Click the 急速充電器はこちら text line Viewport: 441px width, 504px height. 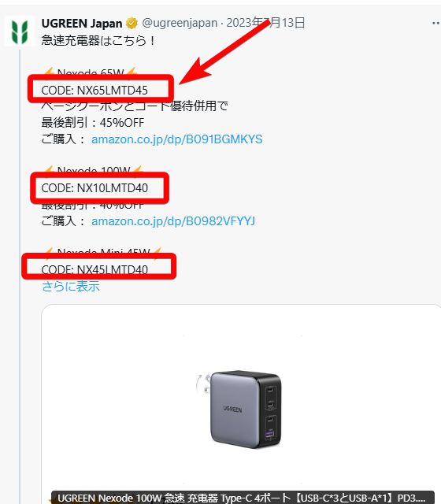(x=98, y=41)
